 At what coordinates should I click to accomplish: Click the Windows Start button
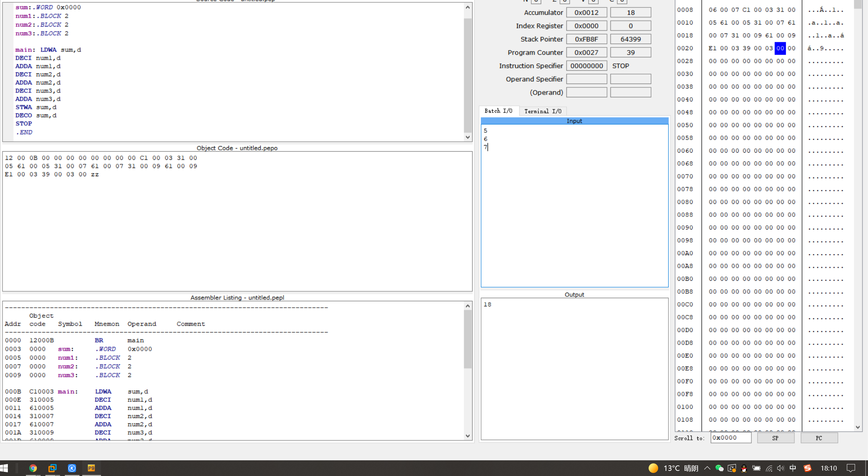click(x=4, y=468)
